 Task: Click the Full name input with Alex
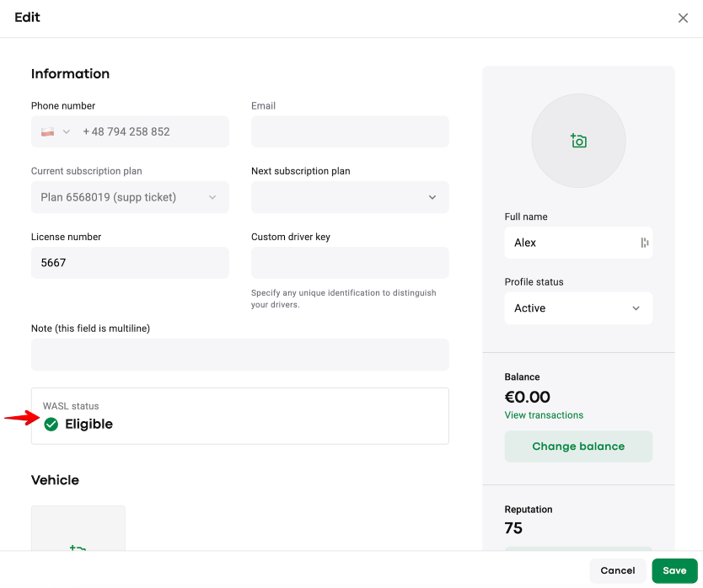point(569,243)
